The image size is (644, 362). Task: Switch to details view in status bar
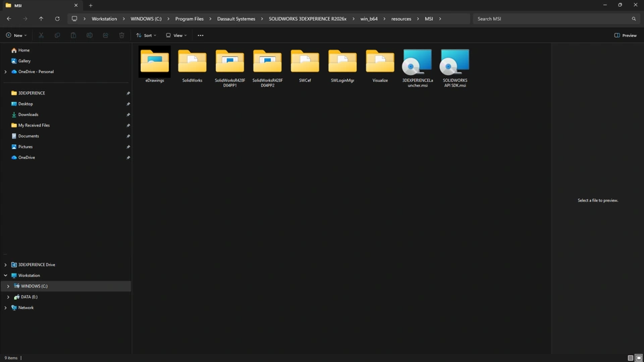[631, 358]
